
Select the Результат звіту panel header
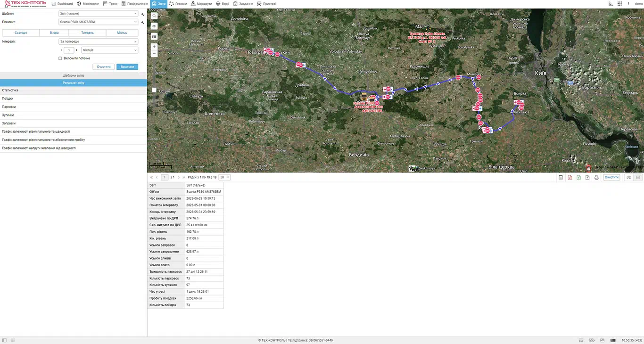click(74, 82)
